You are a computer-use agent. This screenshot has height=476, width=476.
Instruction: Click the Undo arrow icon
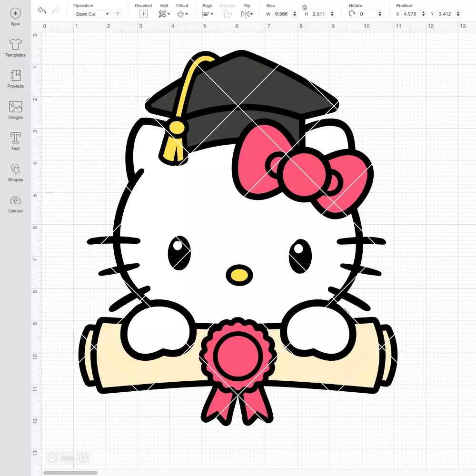[x=42, y=10]
